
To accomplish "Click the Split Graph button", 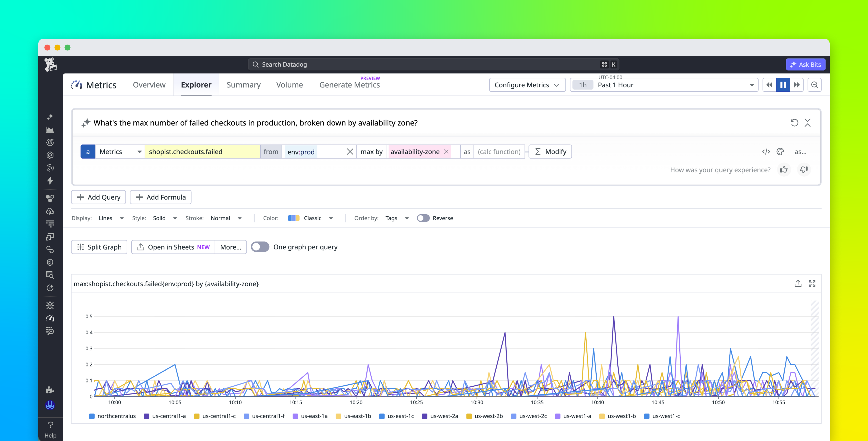I will [x=99, y=247].
